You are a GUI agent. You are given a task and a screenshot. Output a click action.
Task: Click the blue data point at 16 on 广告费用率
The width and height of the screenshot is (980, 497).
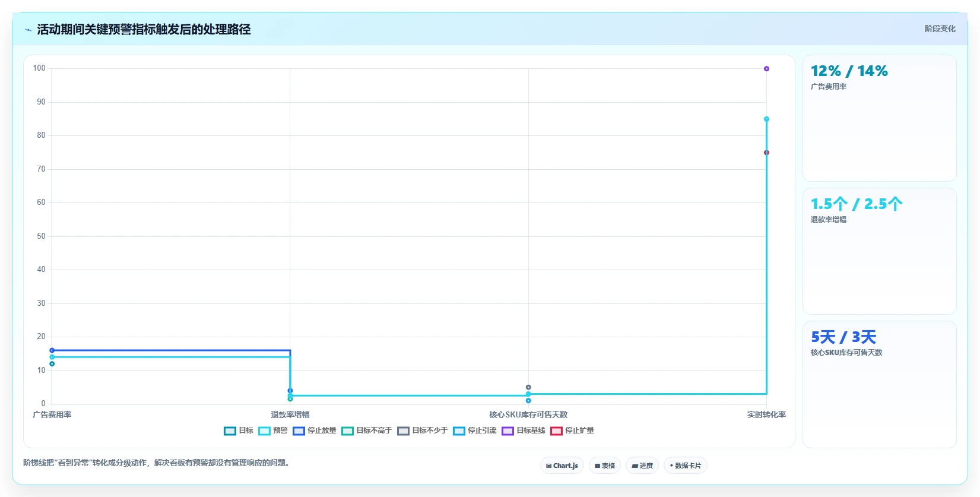click(52, 350)
